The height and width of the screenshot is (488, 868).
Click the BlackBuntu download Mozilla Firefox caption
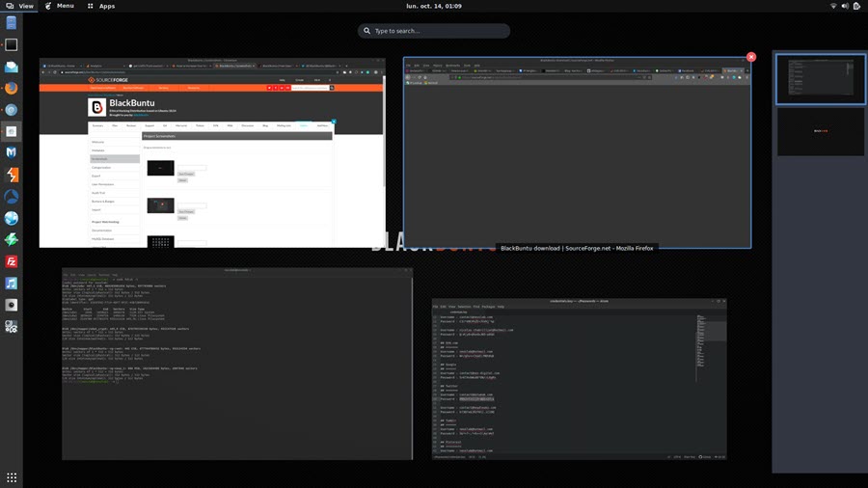click(577, 249)
